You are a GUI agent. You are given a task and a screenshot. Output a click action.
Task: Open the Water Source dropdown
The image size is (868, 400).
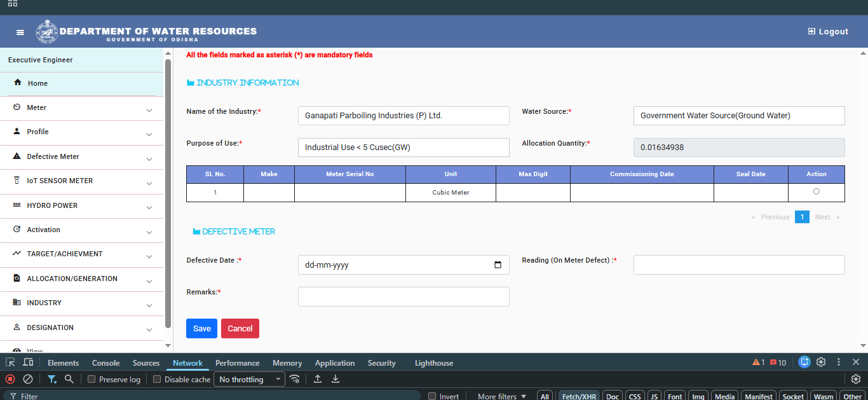click(x=739, y=116)
